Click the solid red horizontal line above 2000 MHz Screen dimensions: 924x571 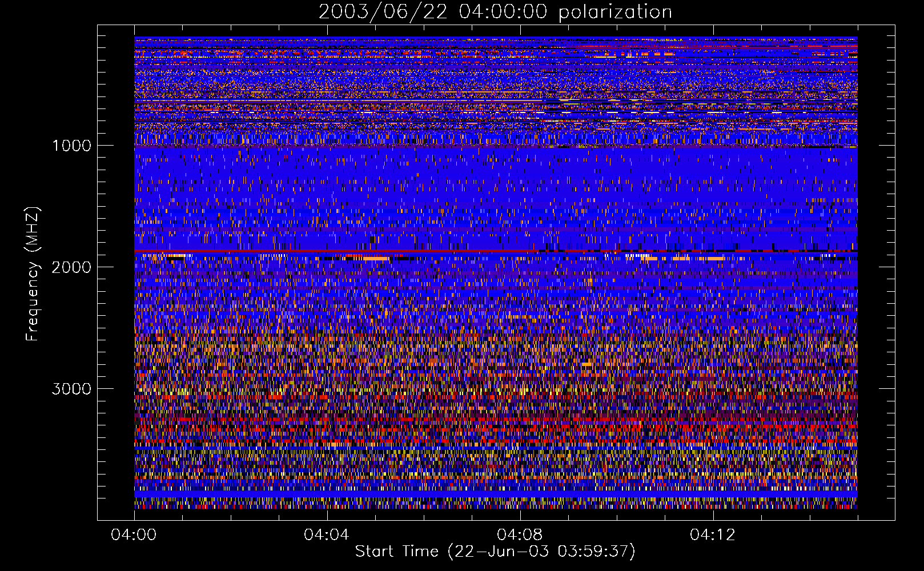[x=496, y=251]
